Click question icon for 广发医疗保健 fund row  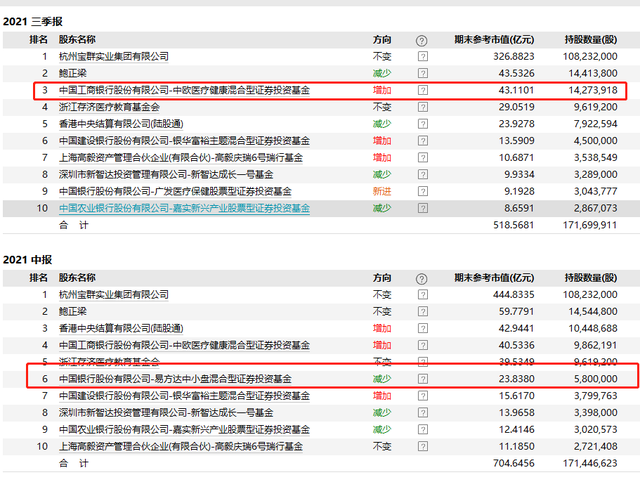[423, 191]
